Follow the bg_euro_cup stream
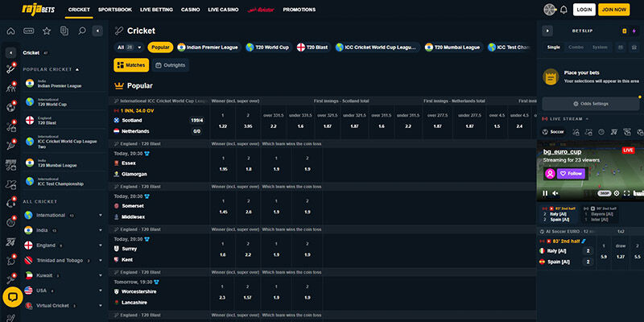644x322 pixels. pyautogui.click(x=571, y=173)
